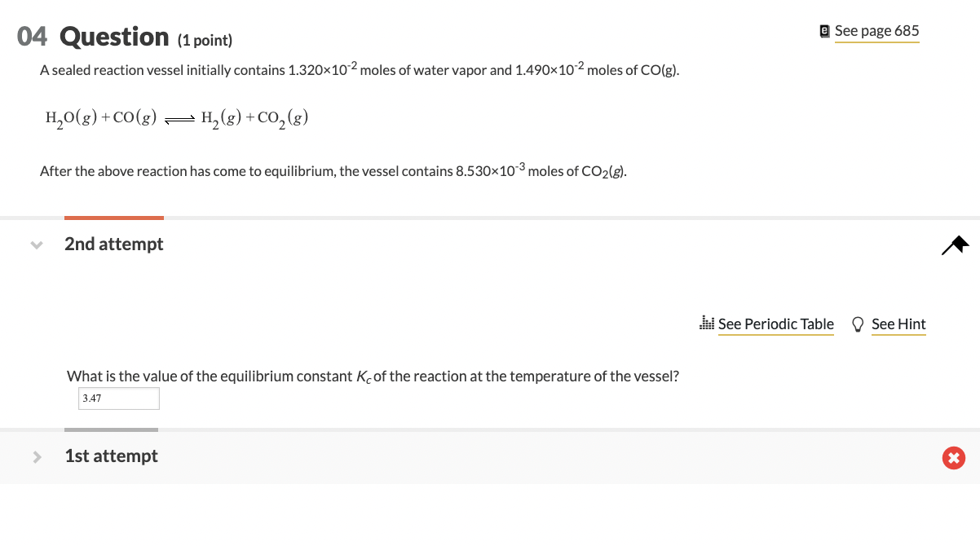Image resolution: width=980 pixels, height=546 pixels.
Task: Open the See Hint link
Action: [898, 324]
